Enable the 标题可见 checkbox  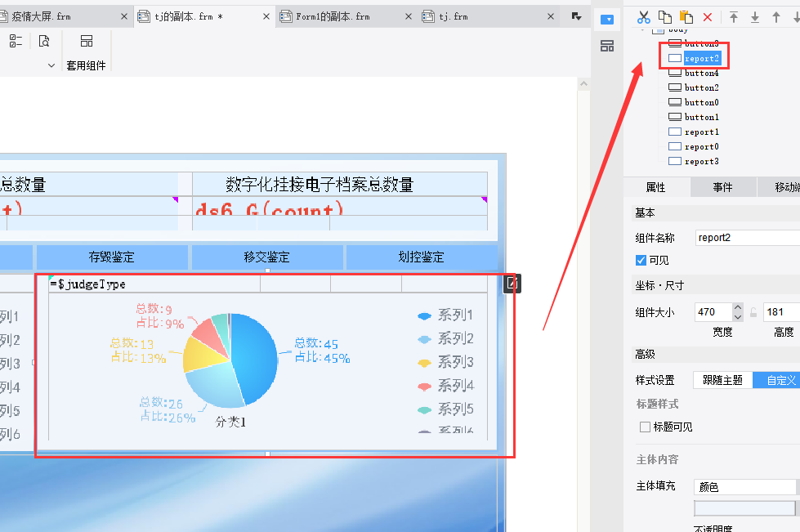point(645,427)
